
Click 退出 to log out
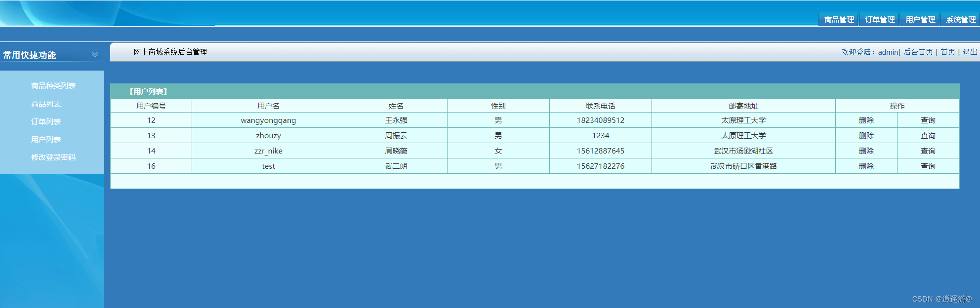click(x=970, y=52)
